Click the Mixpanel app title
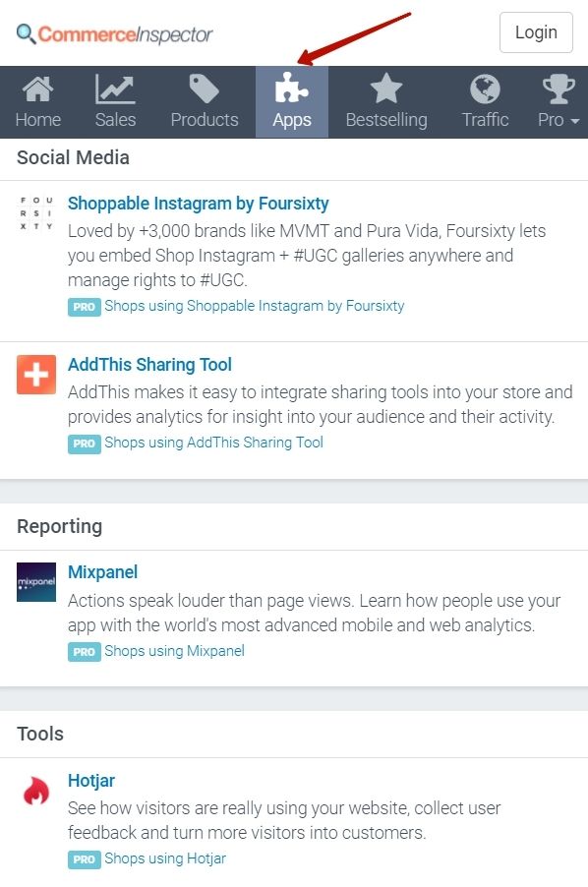Image resolution: width=588 pixels, height=887 pixels. (x=103, y=572)
